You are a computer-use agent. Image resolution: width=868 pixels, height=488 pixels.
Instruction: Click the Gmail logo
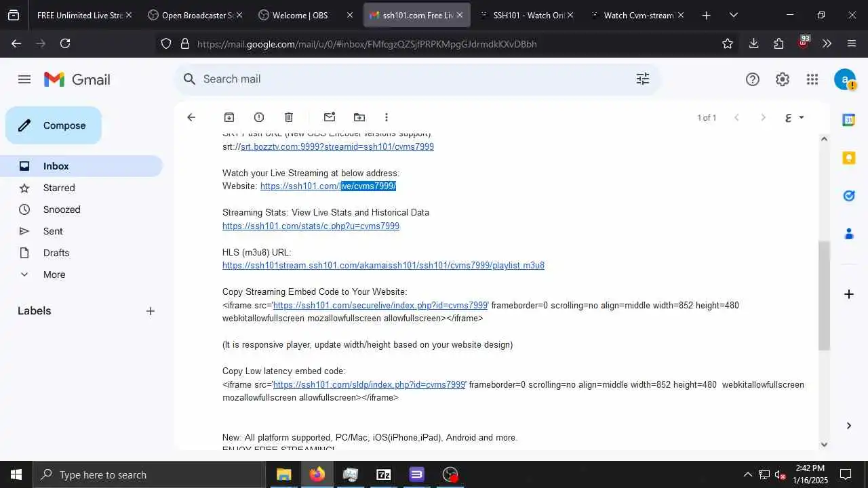point(77,79)
